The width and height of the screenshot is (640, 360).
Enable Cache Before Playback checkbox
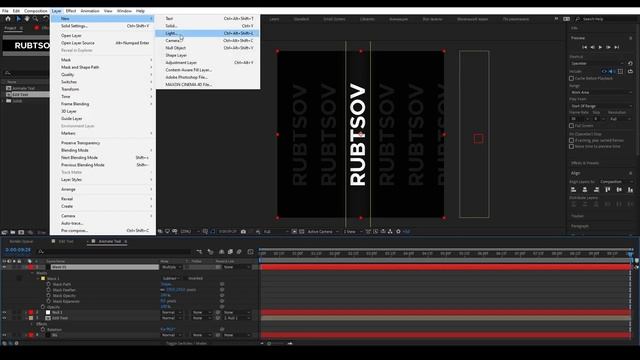(571, 78)
